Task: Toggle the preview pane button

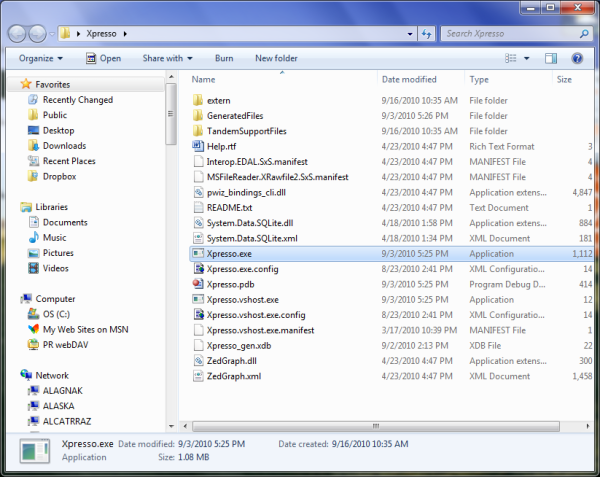Action: [552, 58]
